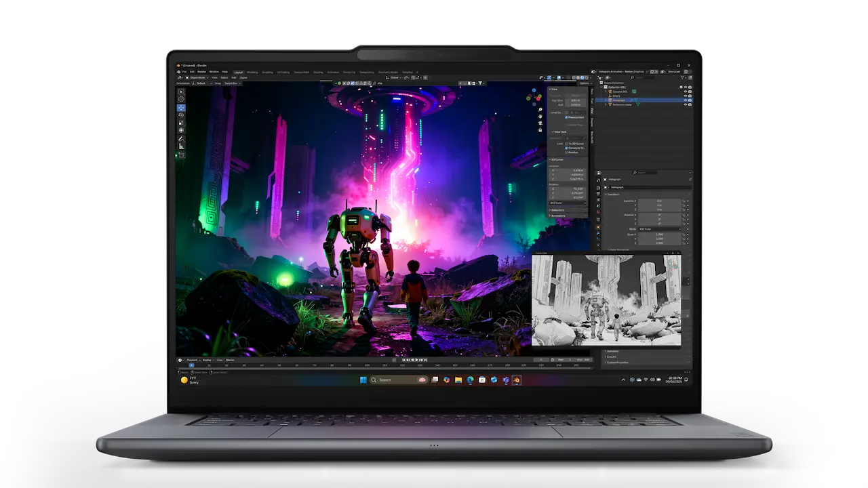
Task: Select the Annotate pencil tool
Action: [x=181, y=139]
